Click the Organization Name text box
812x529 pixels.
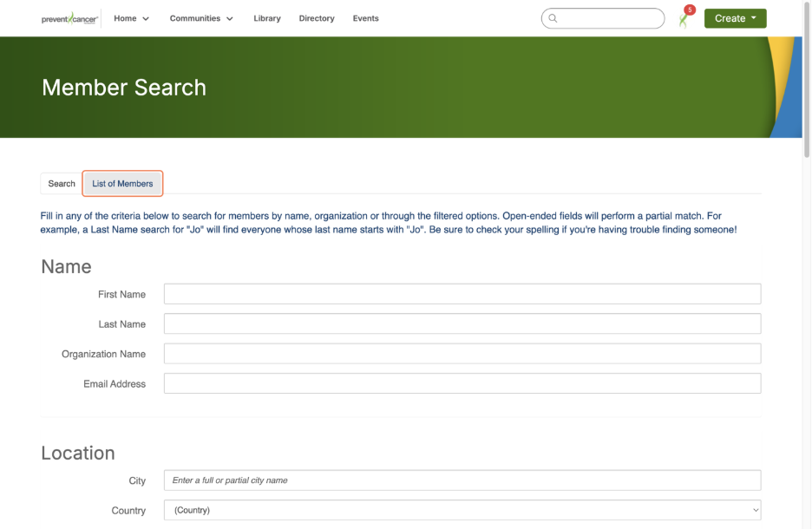pyautogui.click(x=462, y=354)
